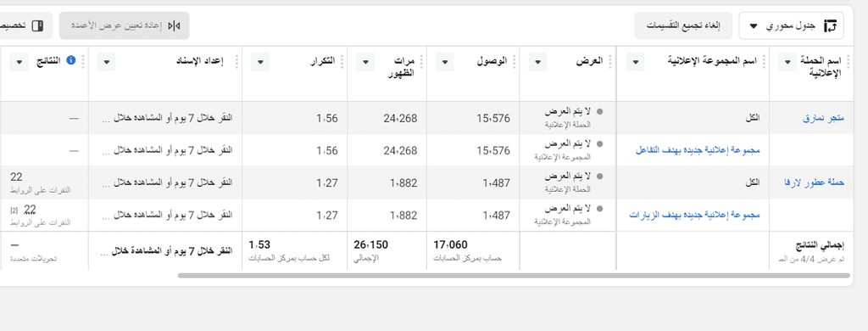Expand اسم الحملة الإعلانية column menu arrow
Viewport: 868px width, 331px height.
pos(787,62)
